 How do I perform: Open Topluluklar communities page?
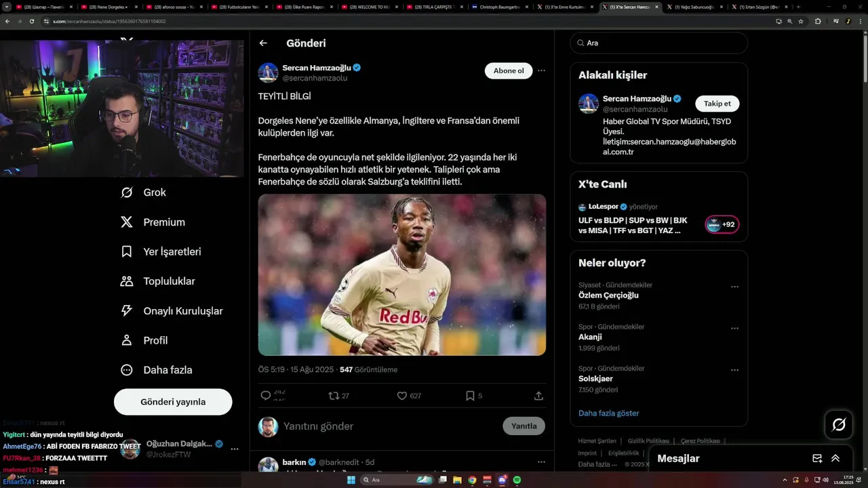click(157, 281)
